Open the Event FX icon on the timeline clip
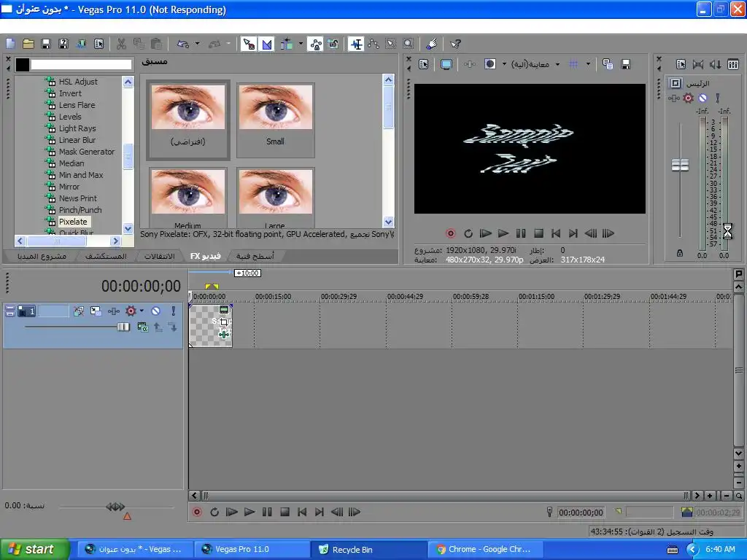Image resolution: width=747 pixels, height=560 pixels. 224,334
